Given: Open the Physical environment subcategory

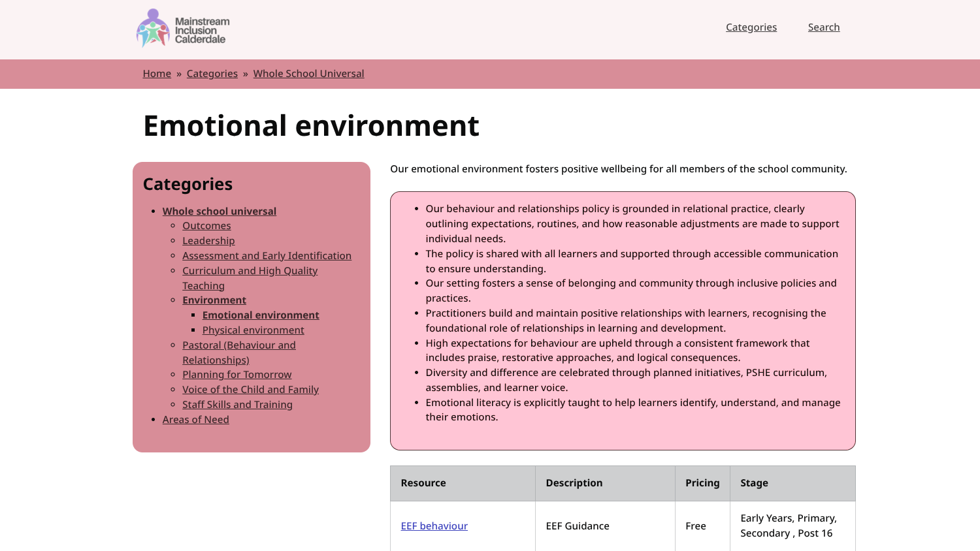Looking at the screenshot, I should 253,330.
